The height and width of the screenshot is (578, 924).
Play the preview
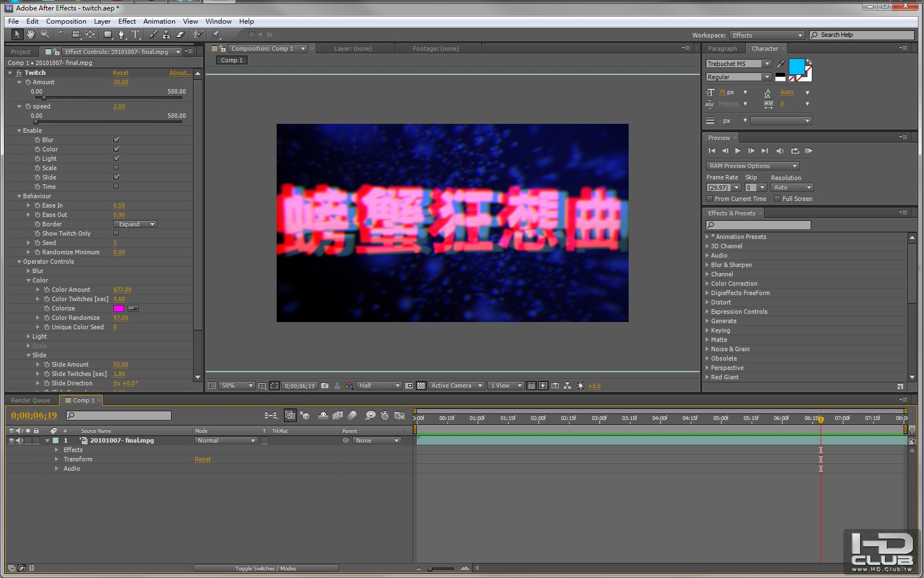pos(738,151)
